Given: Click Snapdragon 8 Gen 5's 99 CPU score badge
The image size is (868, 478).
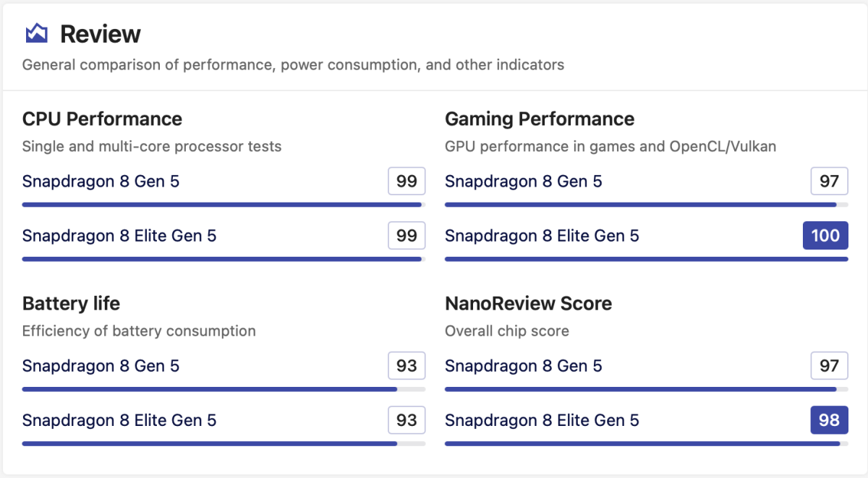Looking at the screenshot, I should [407, 181].
